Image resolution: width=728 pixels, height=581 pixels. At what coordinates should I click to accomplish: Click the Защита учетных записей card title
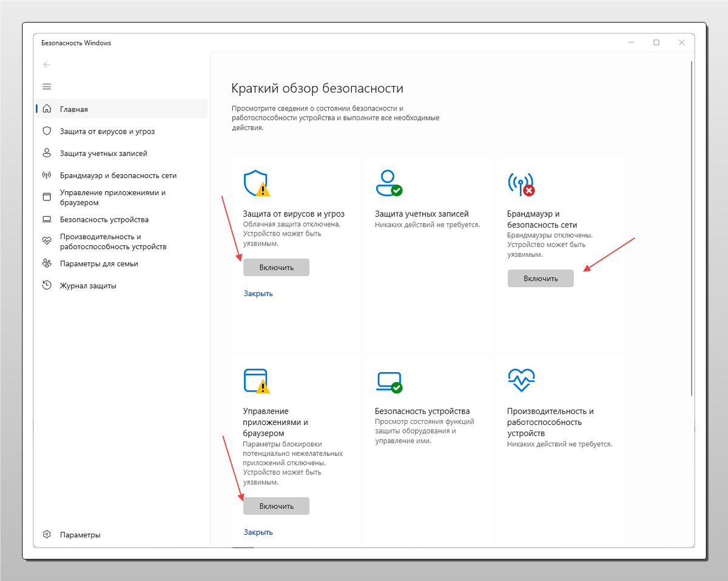422,214
